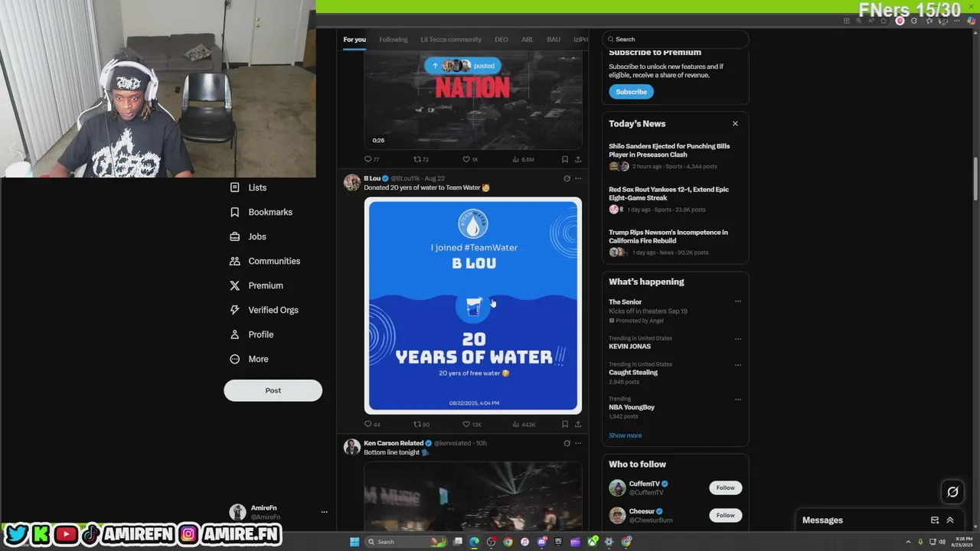Click the Subscribe to Premium button
Screen dimensions: 980x551
tap(631, 92)
